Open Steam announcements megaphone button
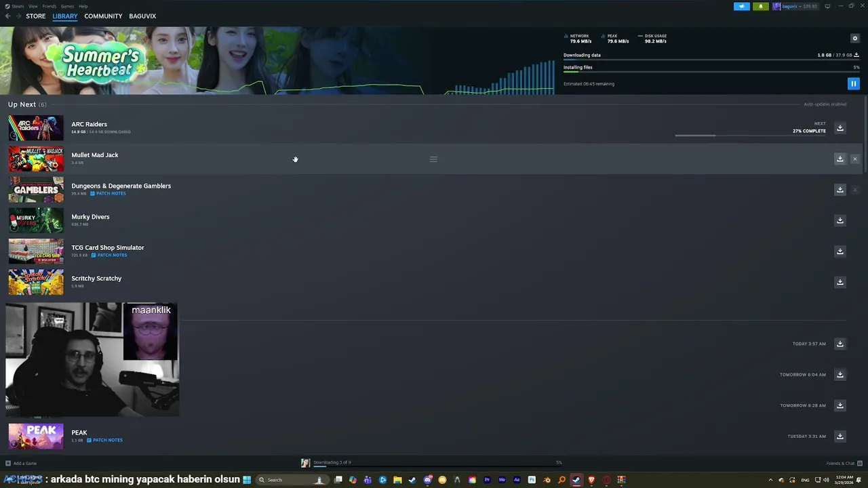 point(742,6)
